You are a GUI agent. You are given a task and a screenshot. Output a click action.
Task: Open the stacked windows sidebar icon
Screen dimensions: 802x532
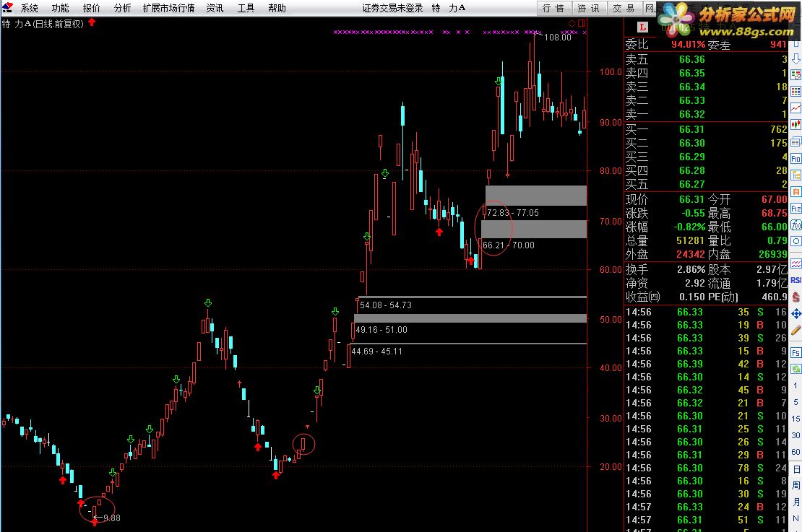click(x=796, y=141)
